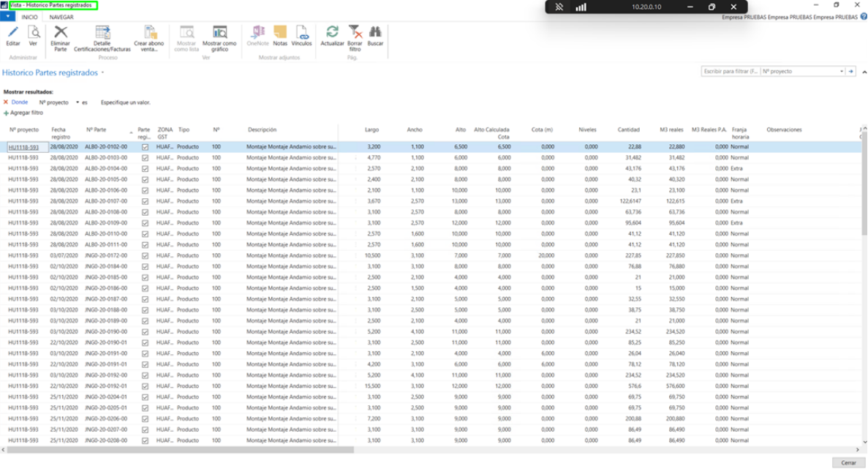This screenshot has height=469, width=868.
Task: Click Agregar filtro link
Action: pyautogui.click(x=26, y=113)
